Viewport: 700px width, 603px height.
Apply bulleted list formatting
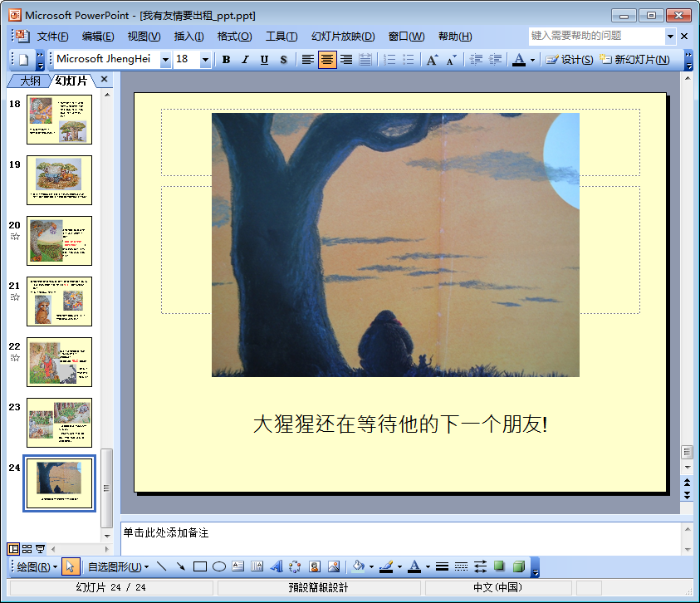(x=409, y=60)
